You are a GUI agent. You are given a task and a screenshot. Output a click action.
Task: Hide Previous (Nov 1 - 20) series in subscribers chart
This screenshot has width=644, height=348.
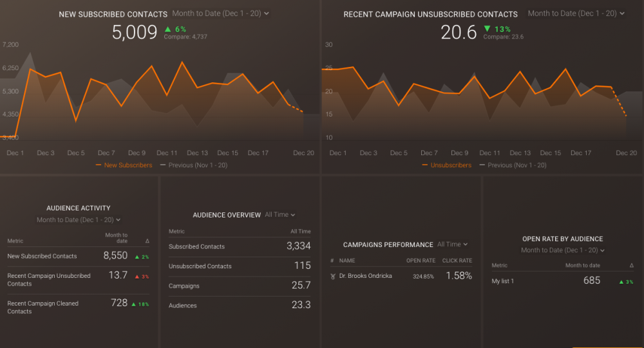coord(193,165)
